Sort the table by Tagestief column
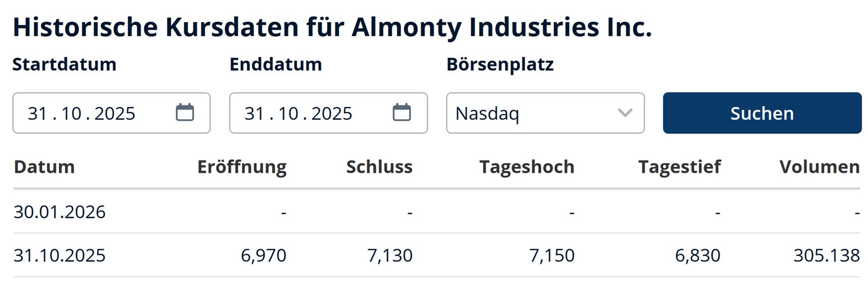The image size is (868, 285). (x=680, y=167)
